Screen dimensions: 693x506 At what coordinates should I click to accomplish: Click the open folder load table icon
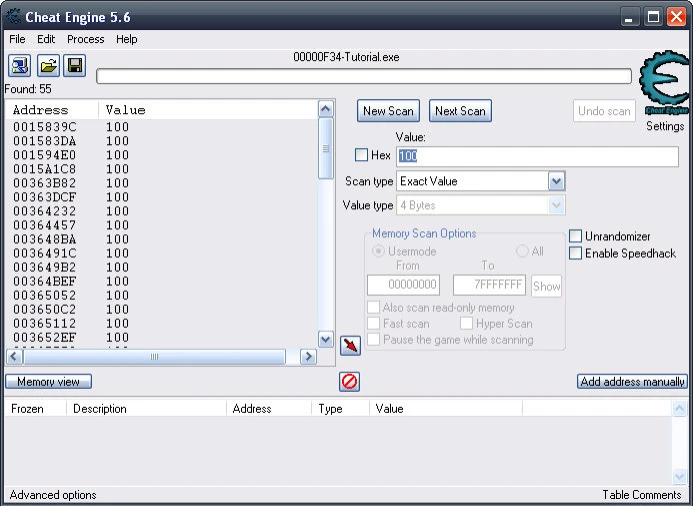click(x=47, y=66)
